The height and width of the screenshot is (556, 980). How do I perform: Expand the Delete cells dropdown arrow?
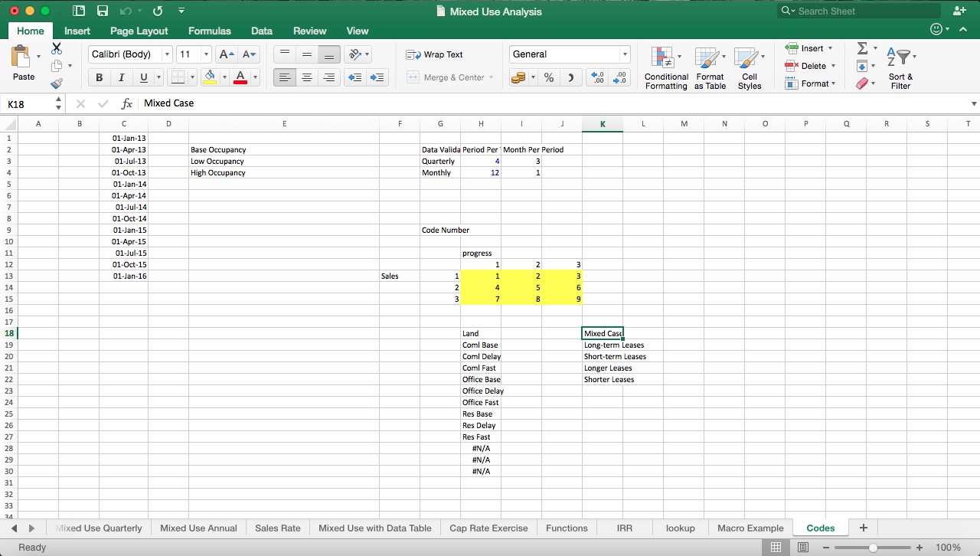pyautogui.click(x=833, y=66)
